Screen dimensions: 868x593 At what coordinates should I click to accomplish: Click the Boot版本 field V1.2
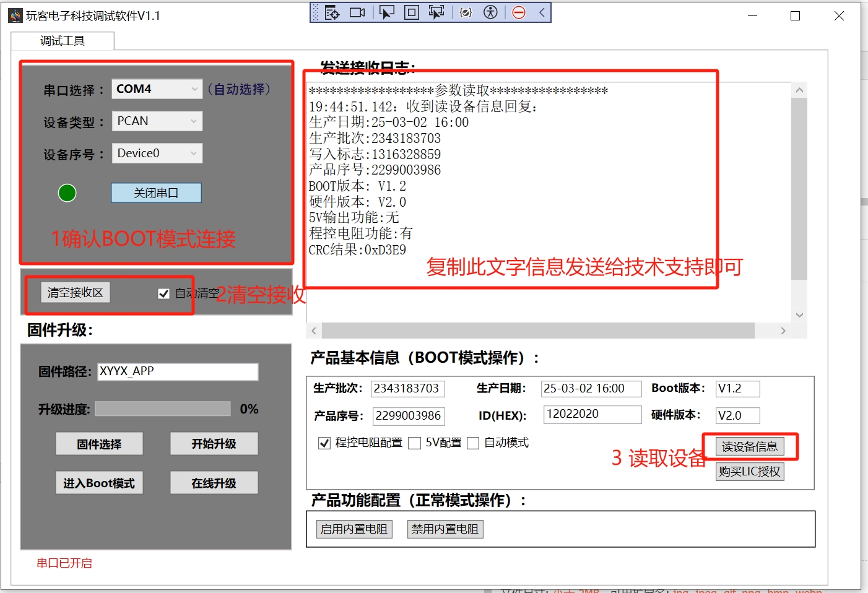click(738, 389)
